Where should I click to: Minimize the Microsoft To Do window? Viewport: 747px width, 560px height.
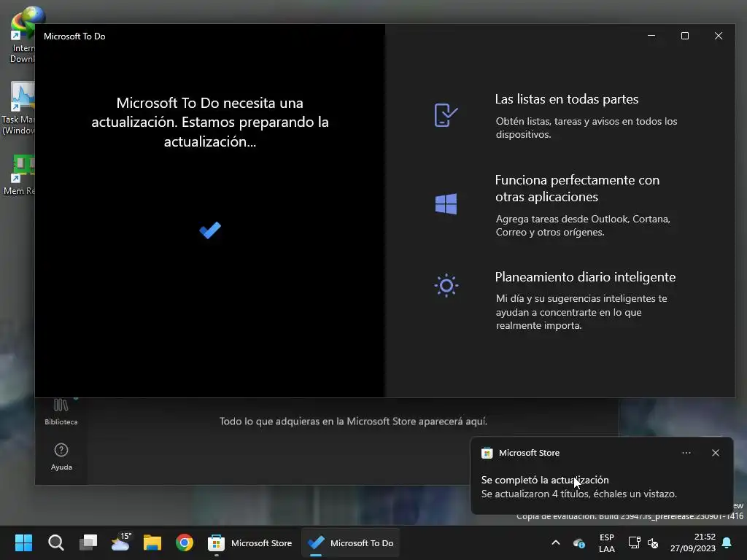coord(651,36)
